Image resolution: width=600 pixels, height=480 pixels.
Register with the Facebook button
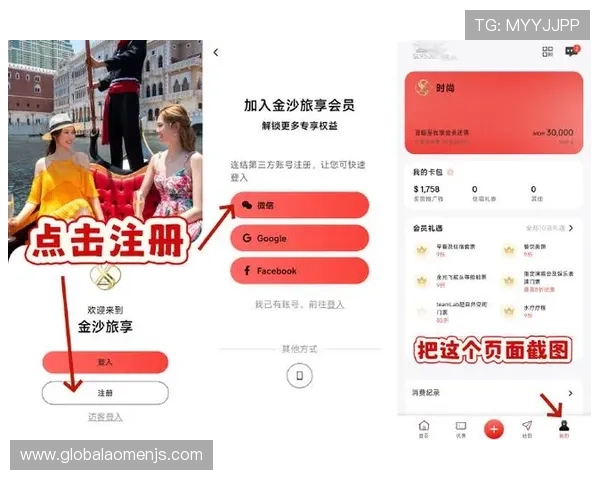pos(300,271)
